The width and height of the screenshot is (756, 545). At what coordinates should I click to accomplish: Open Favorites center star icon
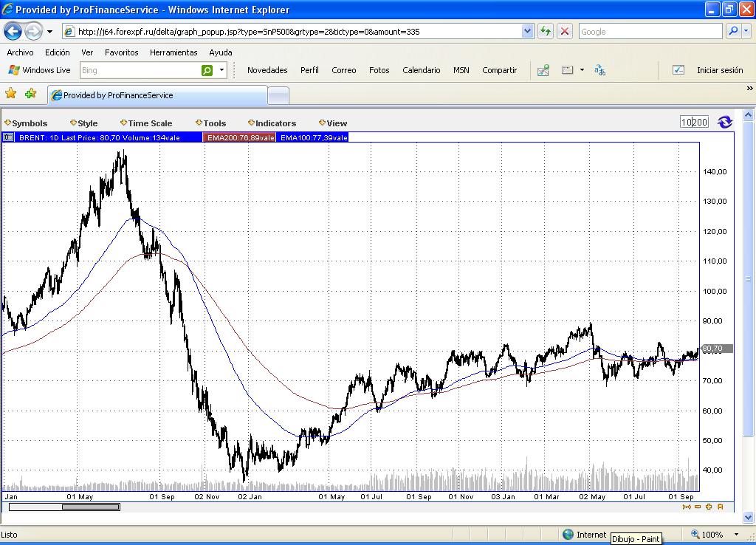click(10, 94)
